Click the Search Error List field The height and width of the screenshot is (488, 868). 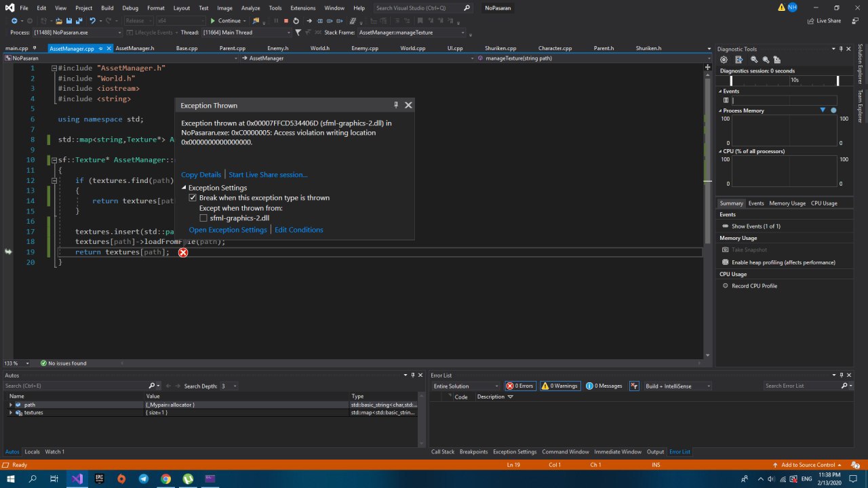(x=807, y=386)
